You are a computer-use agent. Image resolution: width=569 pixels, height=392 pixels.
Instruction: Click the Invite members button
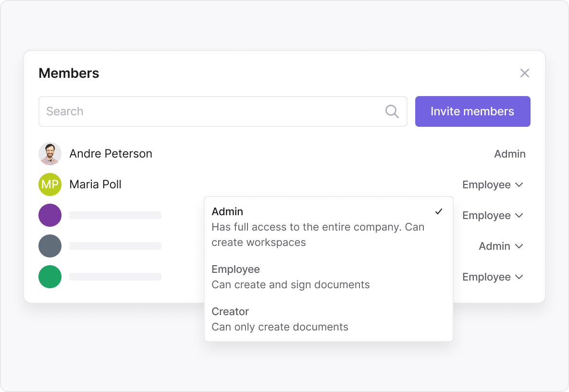472,111
